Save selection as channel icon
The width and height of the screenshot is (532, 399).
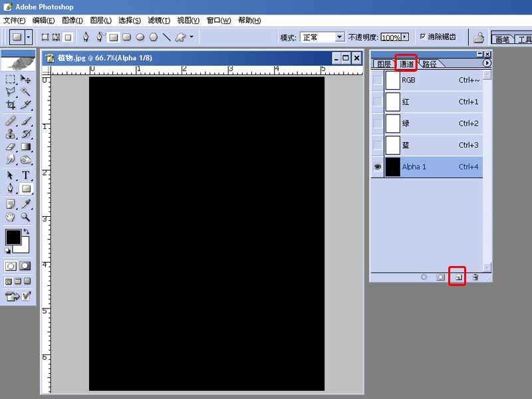pos(440,277)
